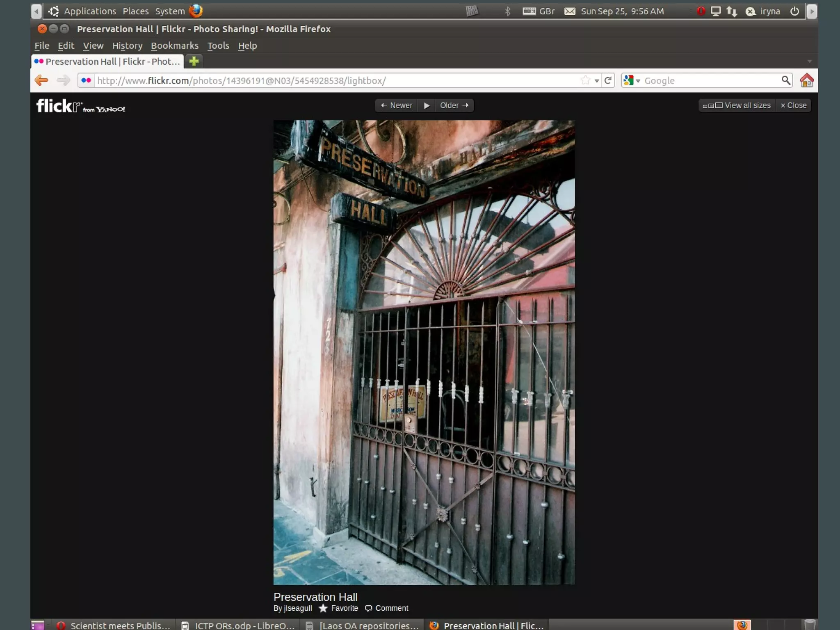Image resolution: width=840 pixels, height=630 pixels.
Task: Expand the list all tabs arrow
Action: point(809,62)
